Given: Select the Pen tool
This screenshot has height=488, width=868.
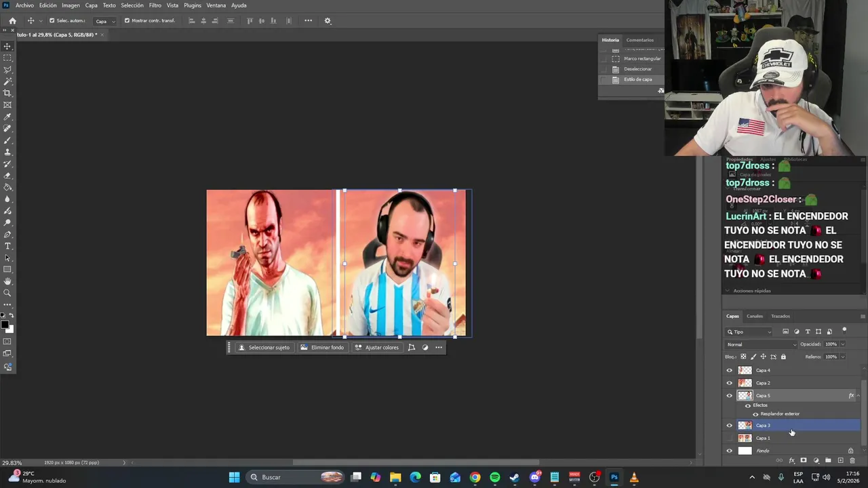Looking at the screenshot, I should (x=7, y=235).
